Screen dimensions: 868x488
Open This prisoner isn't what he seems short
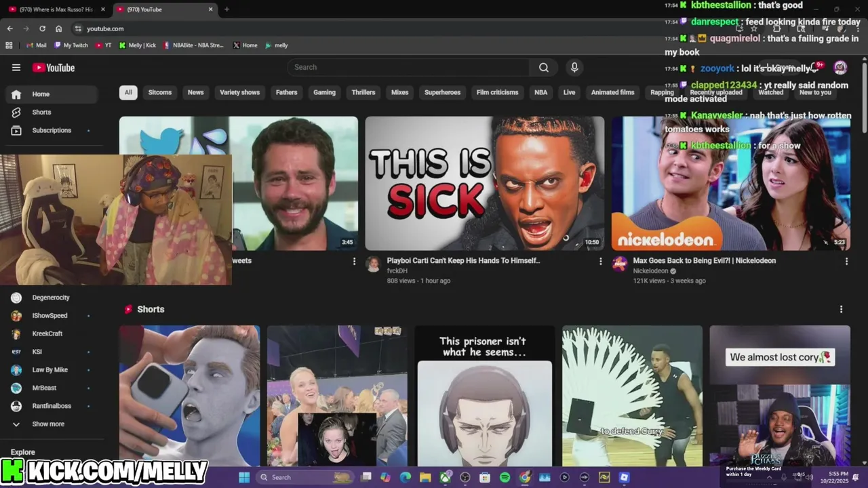485,396
